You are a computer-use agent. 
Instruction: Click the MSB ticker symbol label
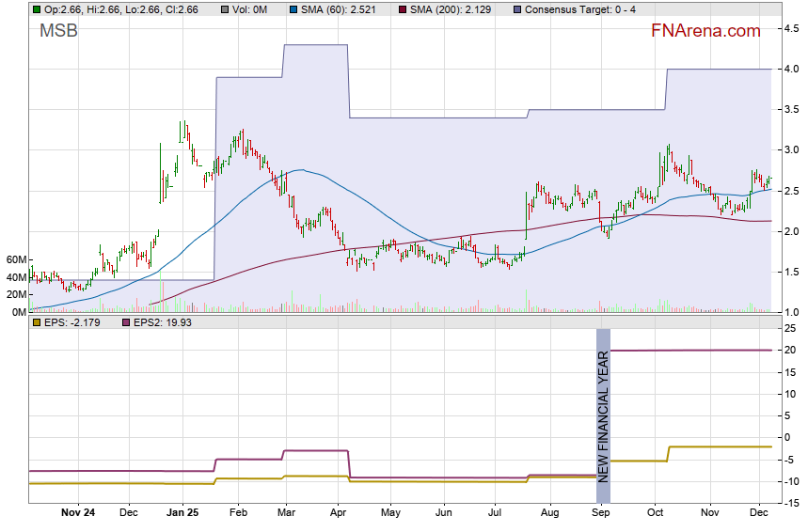point(58,31)
